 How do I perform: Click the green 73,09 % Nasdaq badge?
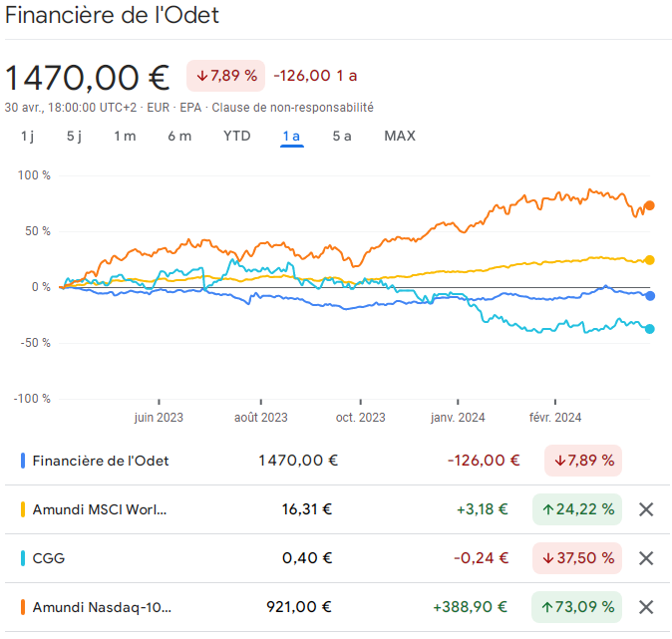(x=577, y=607)
